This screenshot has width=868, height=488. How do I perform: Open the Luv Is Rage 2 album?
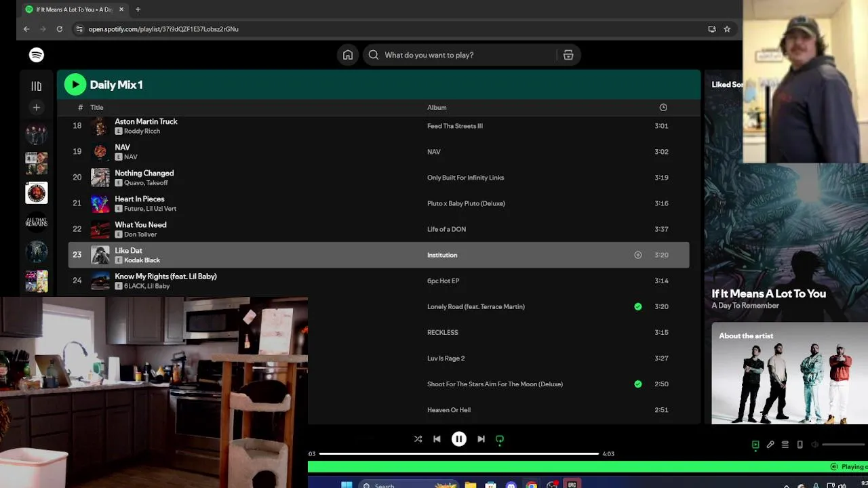click(x=446, y=358)
